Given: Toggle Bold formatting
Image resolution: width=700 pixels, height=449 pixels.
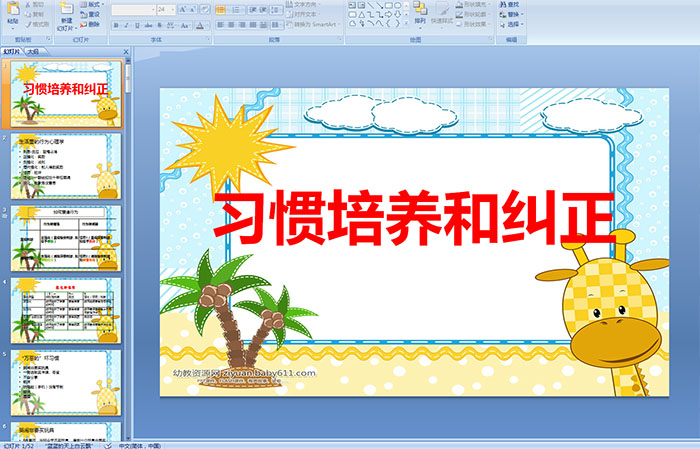Looking at the screenshot, I should [116, 25].
